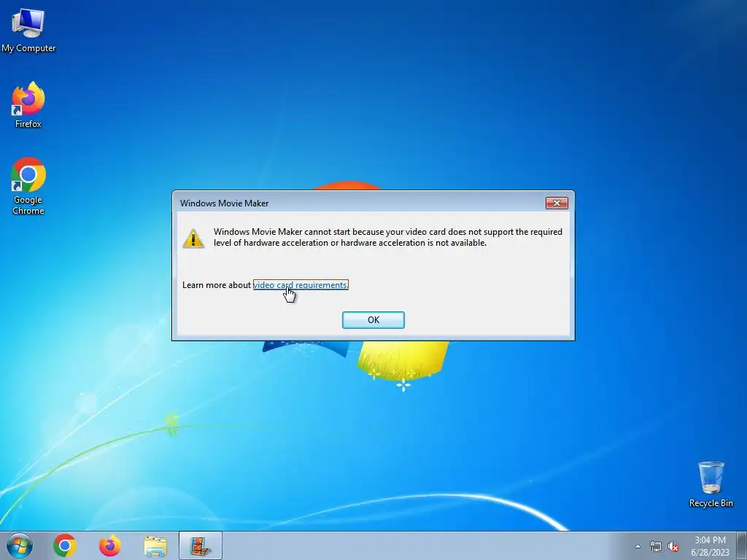Open the muted volume tray icon

click(x=673, y=546)
